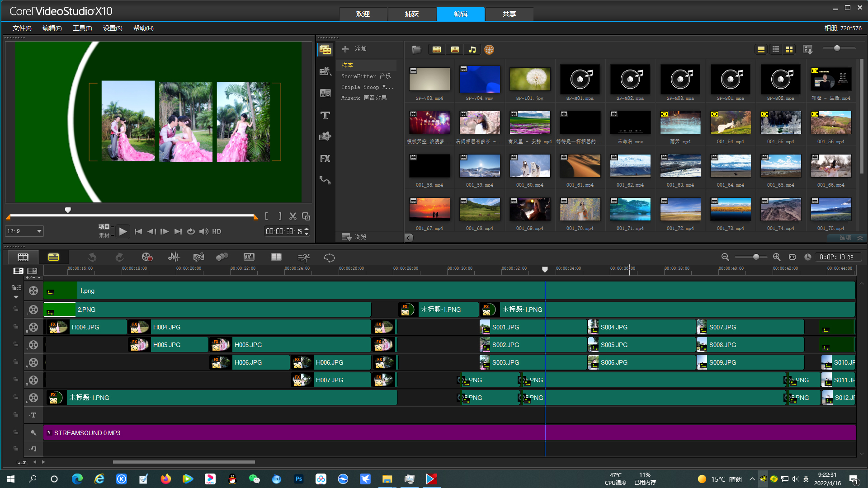The width and height of the screenshot is (868, 488).
Task: Open the Path (motion) library
Action: (325, 180)
